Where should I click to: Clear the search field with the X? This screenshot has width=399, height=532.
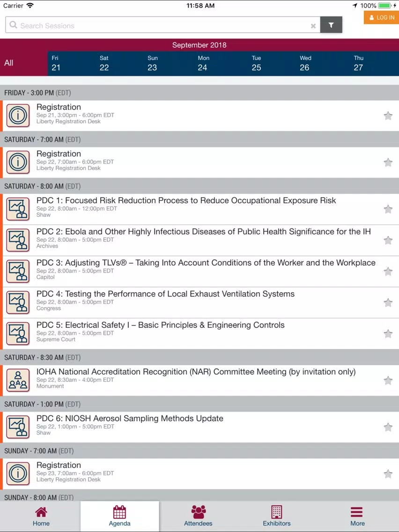coord(313,26)
